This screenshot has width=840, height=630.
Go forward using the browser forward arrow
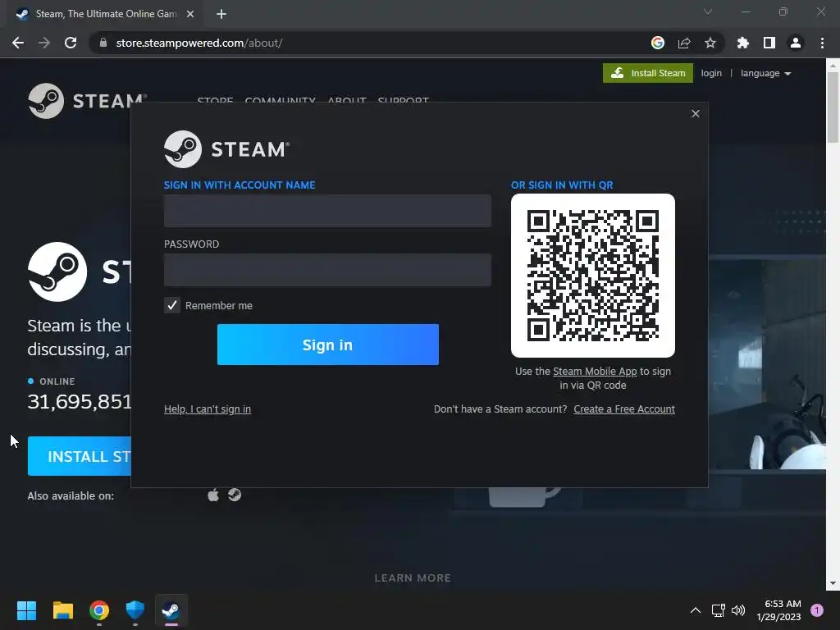point(44,43)
